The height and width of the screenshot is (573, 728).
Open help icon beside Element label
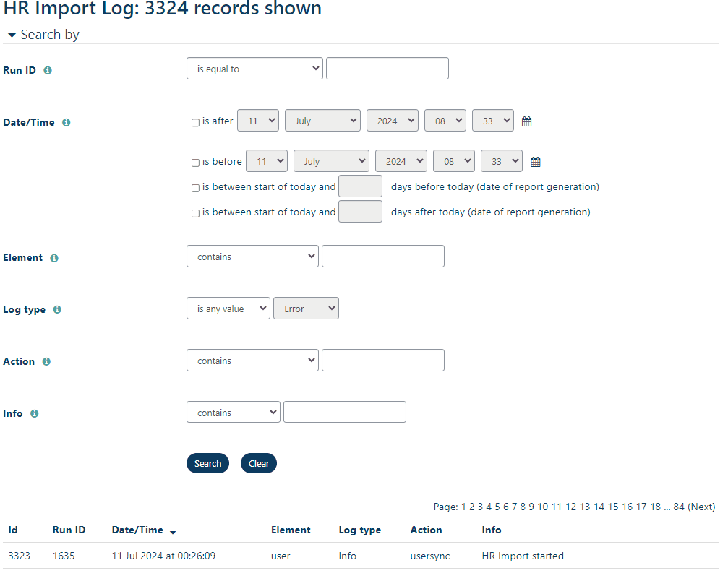click(x=54, y=258)
